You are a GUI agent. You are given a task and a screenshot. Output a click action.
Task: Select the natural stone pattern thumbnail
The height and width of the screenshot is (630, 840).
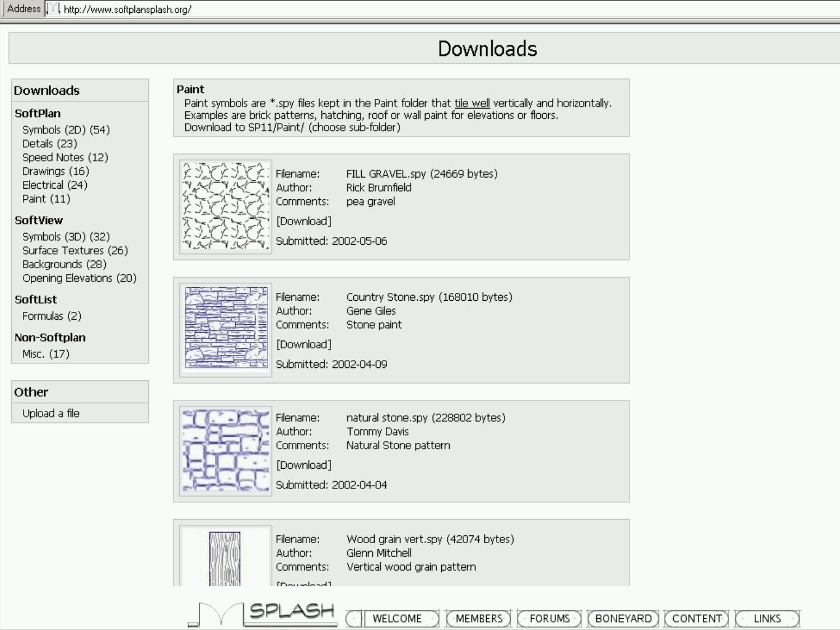tap(225, 451)
